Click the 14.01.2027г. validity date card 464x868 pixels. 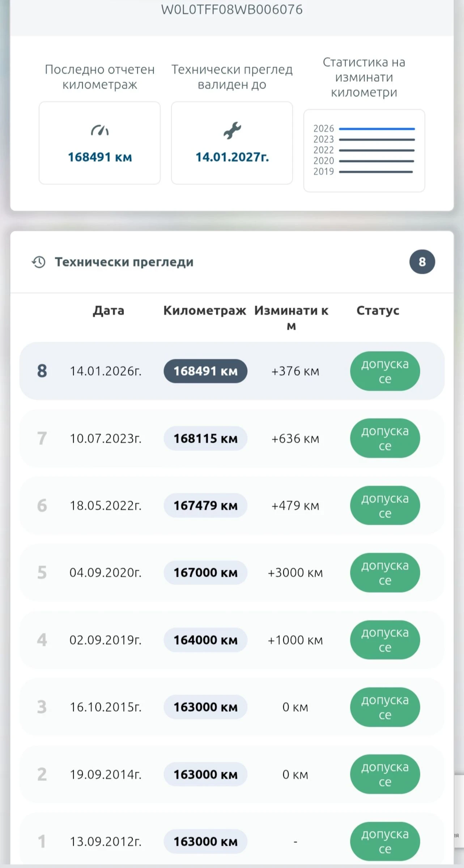(x=232, y=143)
